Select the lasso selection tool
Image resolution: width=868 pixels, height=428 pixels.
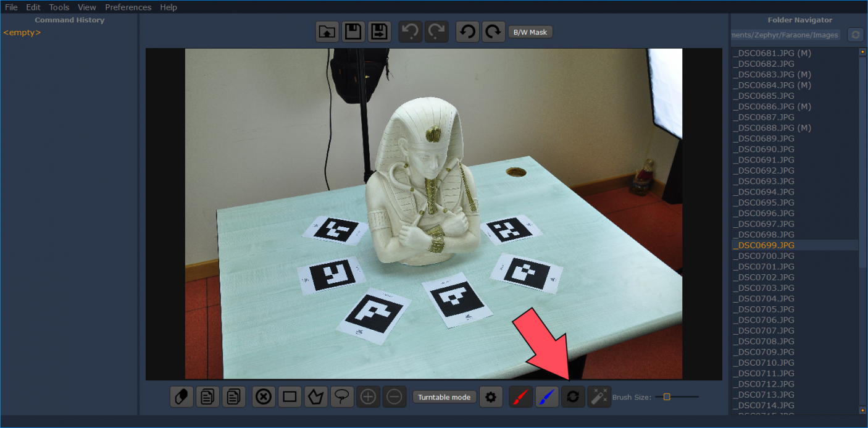(x=341, y=397)
